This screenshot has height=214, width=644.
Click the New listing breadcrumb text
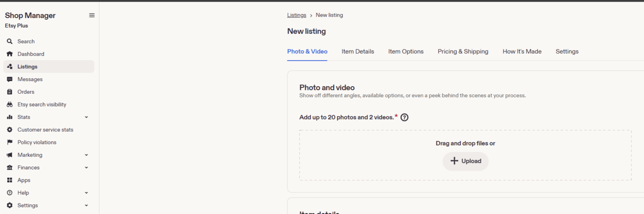(329, 15)
